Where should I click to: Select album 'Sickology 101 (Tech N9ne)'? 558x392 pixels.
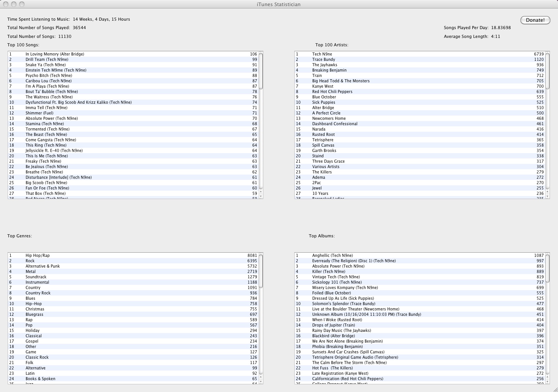(x=420, y=282)
